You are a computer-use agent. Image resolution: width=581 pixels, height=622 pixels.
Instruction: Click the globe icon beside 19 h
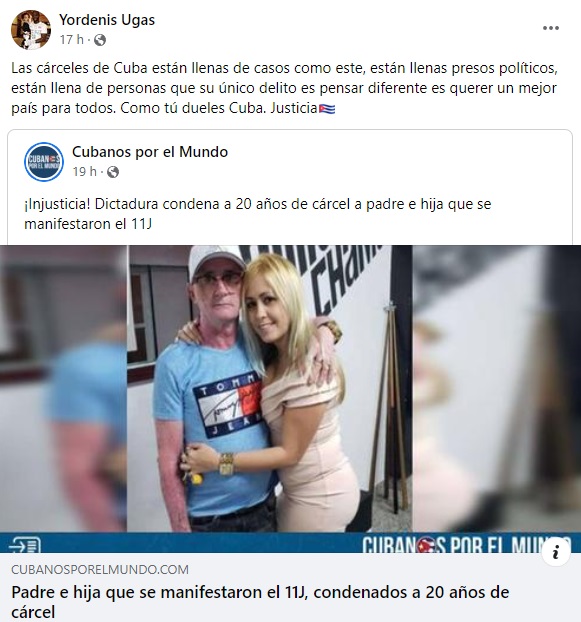click(x=113, y=172)
